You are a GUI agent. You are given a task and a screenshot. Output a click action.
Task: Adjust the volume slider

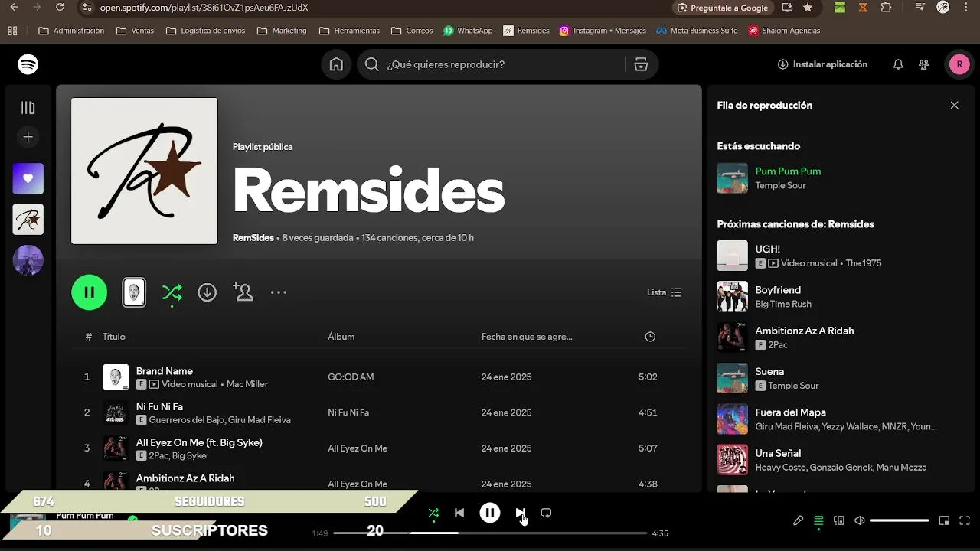pos(900,520)
